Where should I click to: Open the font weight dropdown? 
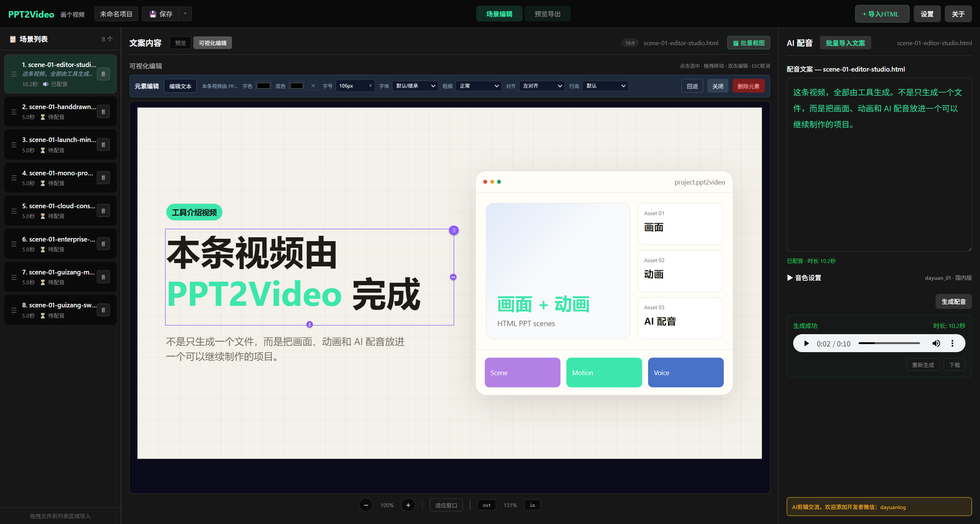[x=479, y=86]
